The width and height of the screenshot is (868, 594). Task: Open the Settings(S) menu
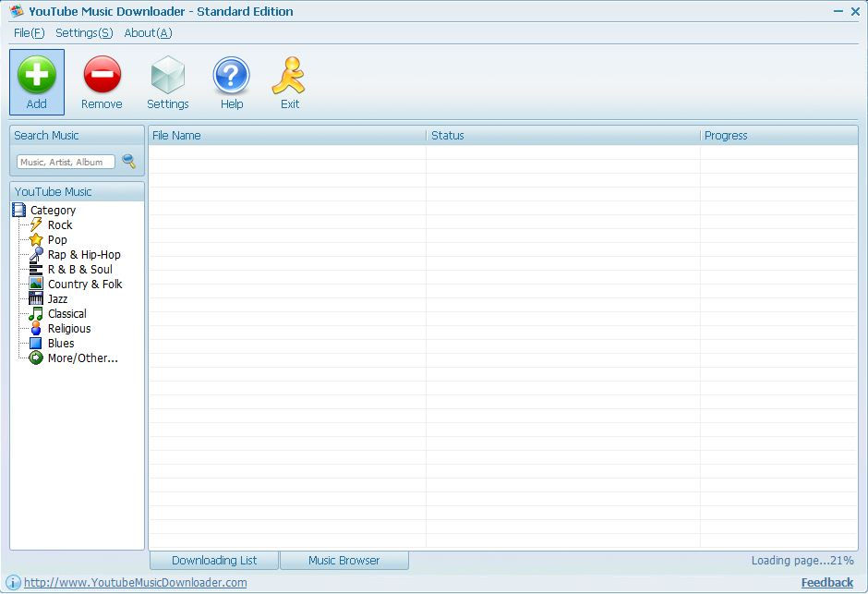[x=84, y=32]
